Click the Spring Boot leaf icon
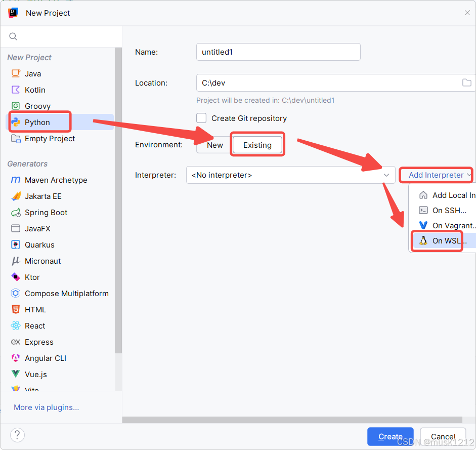 [x=16, y=213]
